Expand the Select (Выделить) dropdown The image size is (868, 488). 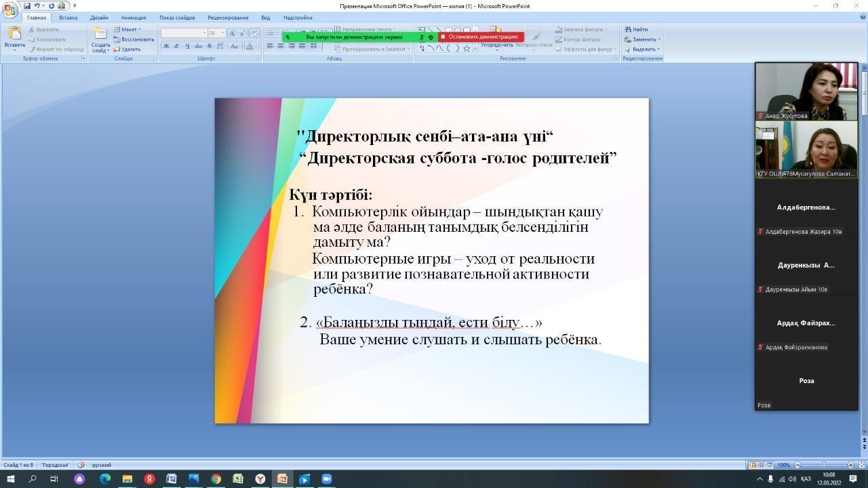643,49
